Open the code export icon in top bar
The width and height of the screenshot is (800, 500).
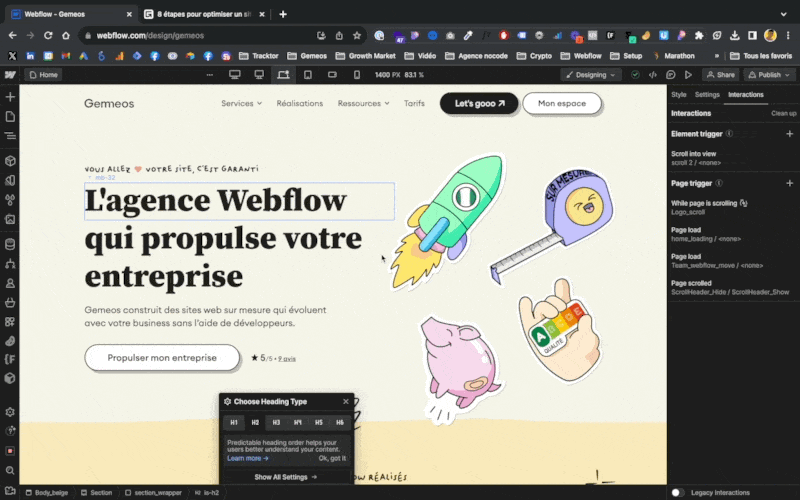tap(653, 74)
